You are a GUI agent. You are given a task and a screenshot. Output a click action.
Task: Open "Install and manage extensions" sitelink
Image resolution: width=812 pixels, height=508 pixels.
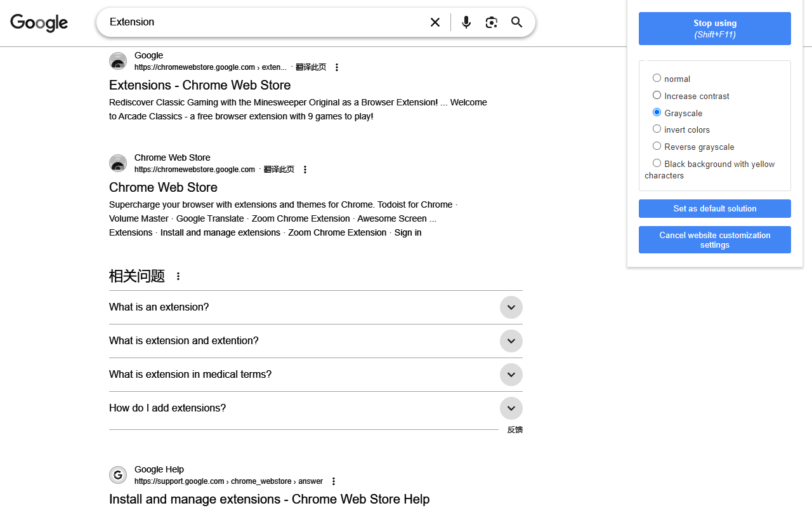(x=220, y=232)
